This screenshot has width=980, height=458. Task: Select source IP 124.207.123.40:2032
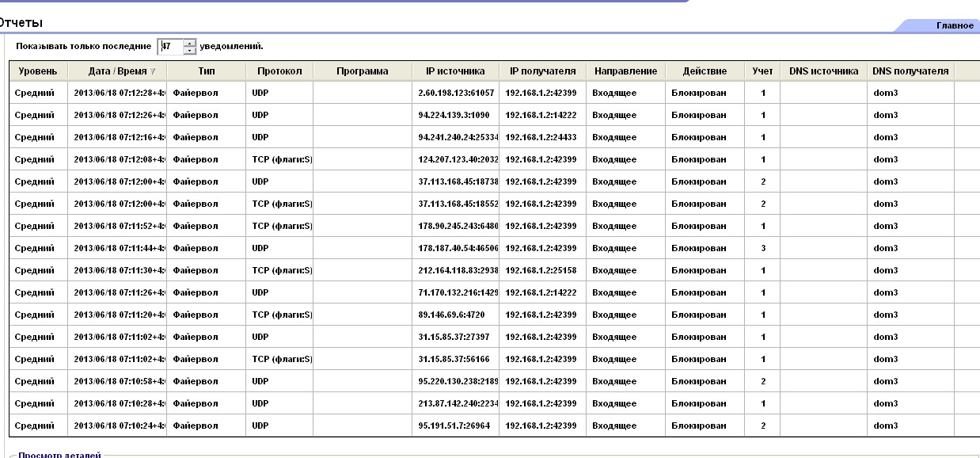(x=458, y=159)
